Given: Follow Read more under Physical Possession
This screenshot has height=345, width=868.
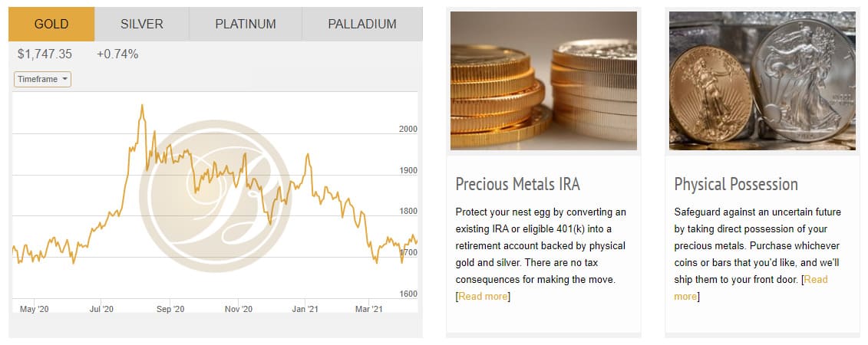Looking at the screenshot, I should click(751, 288).
